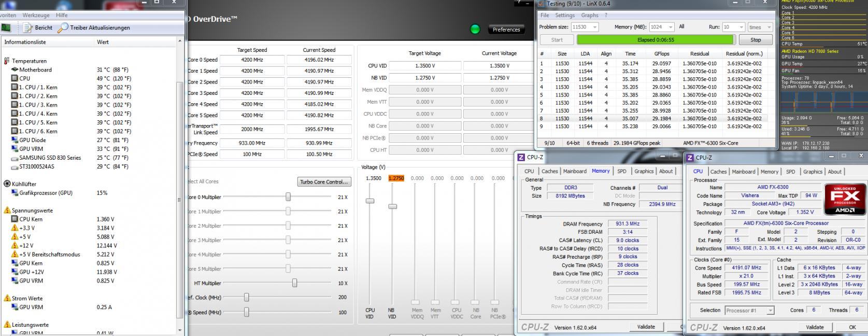Click the Motherboard chip icon
Image resolution: width=868 pixels, height=336 pixels.
[15, 69]
